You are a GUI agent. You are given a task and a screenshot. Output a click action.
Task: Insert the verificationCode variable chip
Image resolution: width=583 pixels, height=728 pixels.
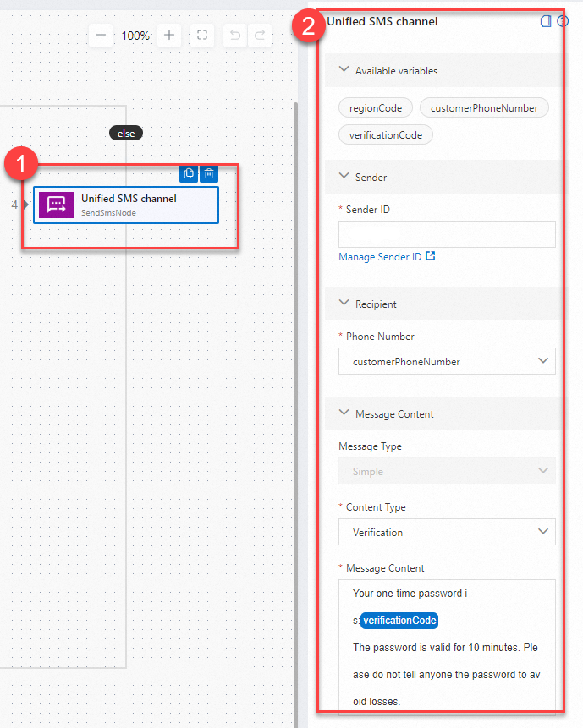pyautogui.click(x=386, y=135)
